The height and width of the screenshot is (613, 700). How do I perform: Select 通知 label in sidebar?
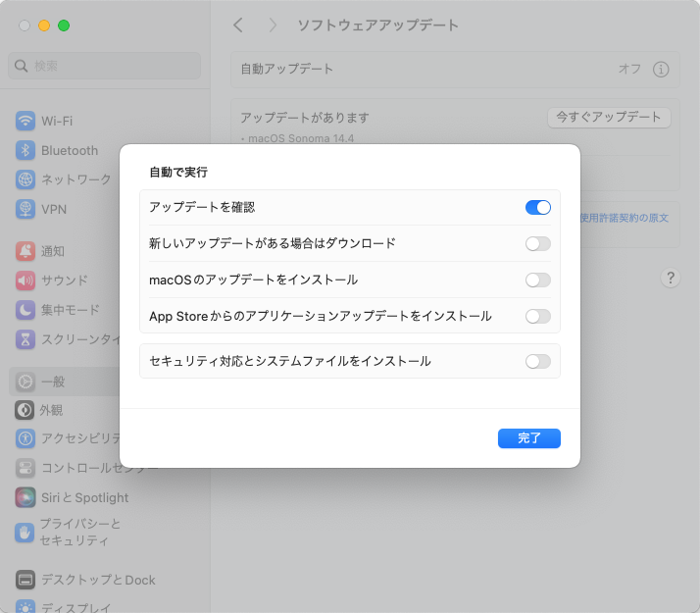pos(53,251)
